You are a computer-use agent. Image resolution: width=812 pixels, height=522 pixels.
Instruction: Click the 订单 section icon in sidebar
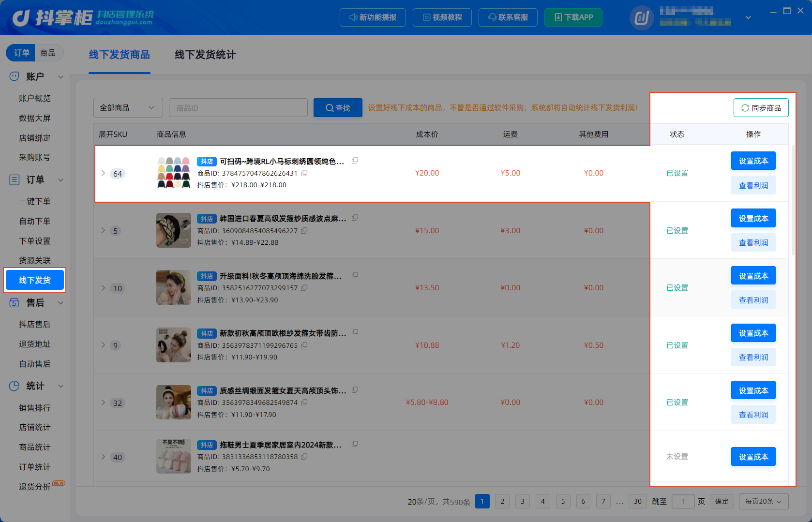[x=15, y=180]
